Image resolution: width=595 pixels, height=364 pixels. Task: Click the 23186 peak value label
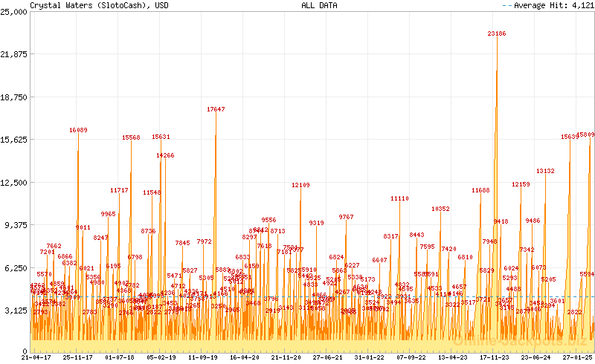point(497,33)
